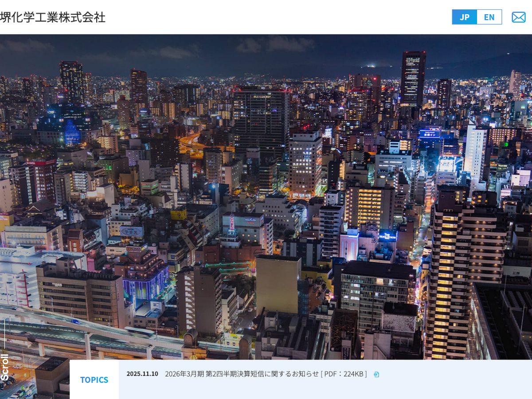Click the [ PDF：224KB ] file size text

point(344,374)
